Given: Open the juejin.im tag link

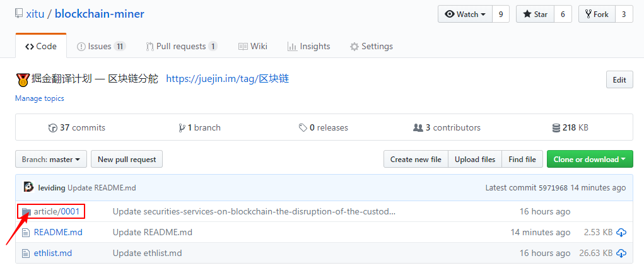Looking at the screenshot, I should pyautogui.click(x=228, y=79).
